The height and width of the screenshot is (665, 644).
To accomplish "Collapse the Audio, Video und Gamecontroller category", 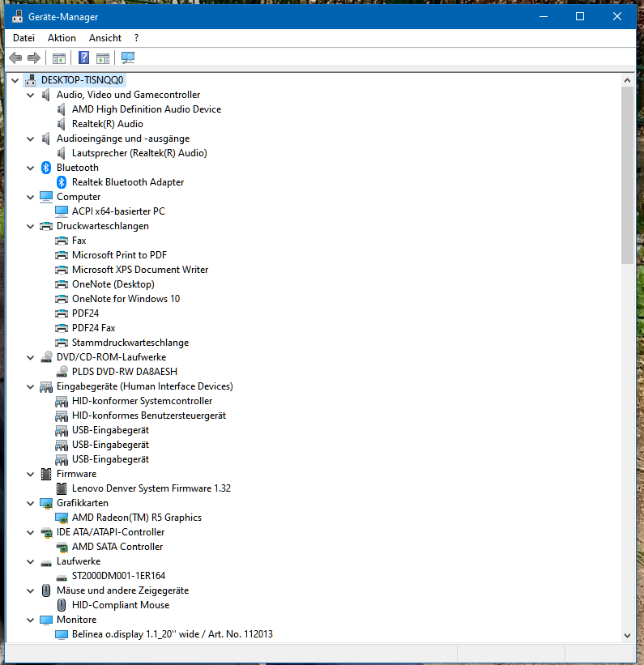I will [x=31, y=95].
